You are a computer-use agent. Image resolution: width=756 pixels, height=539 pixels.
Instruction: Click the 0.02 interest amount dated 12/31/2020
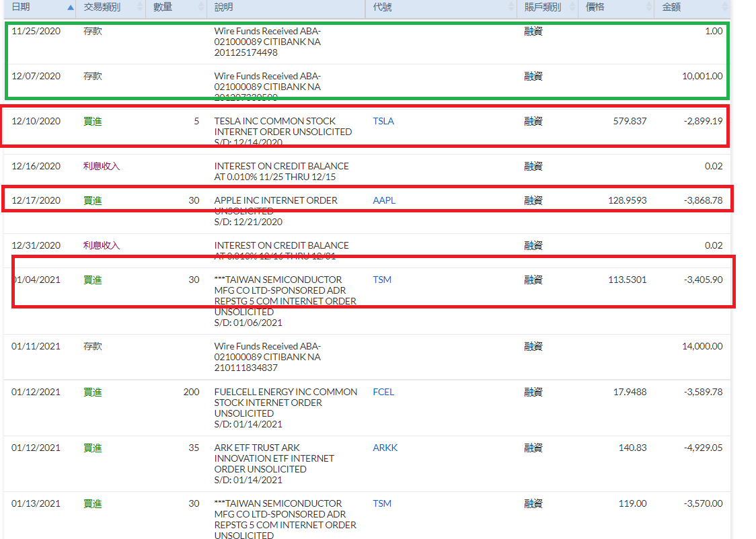coord(714,246)
